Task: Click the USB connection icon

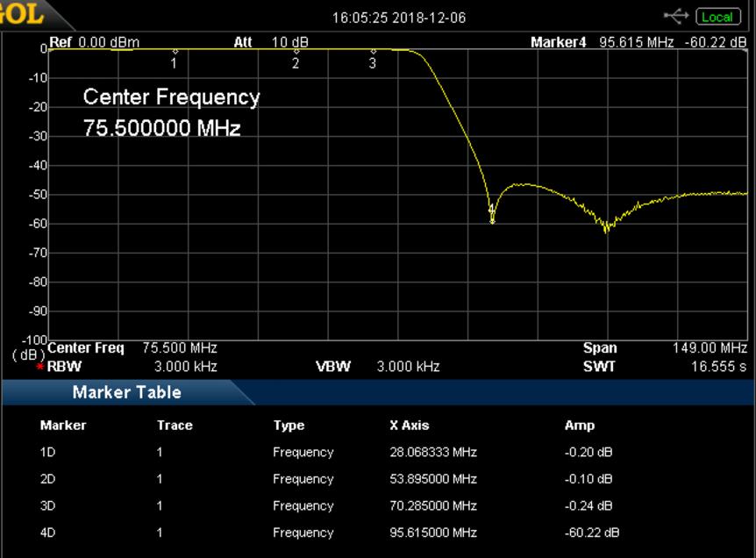Action: coord(676,17)
